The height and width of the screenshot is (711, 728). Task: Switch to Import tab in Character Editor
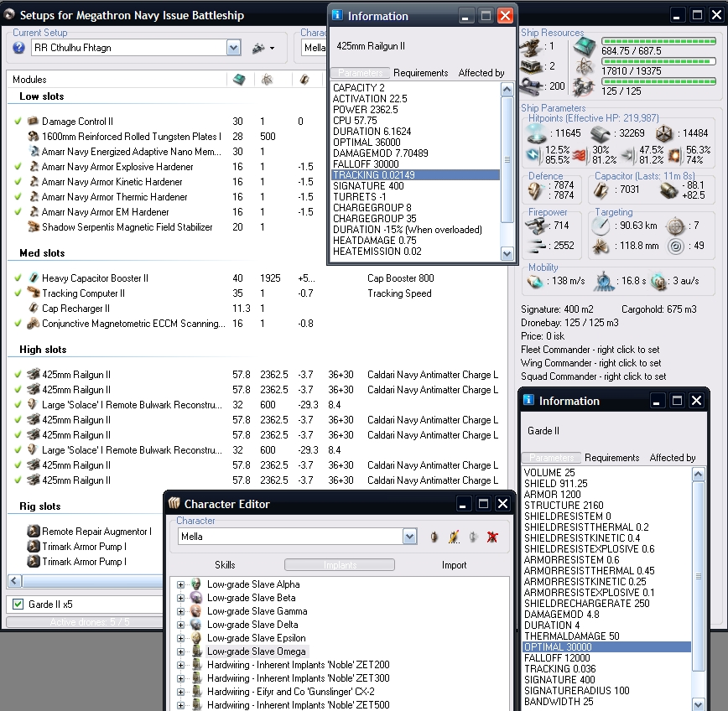pyautogui.click(x=454, y=565)
